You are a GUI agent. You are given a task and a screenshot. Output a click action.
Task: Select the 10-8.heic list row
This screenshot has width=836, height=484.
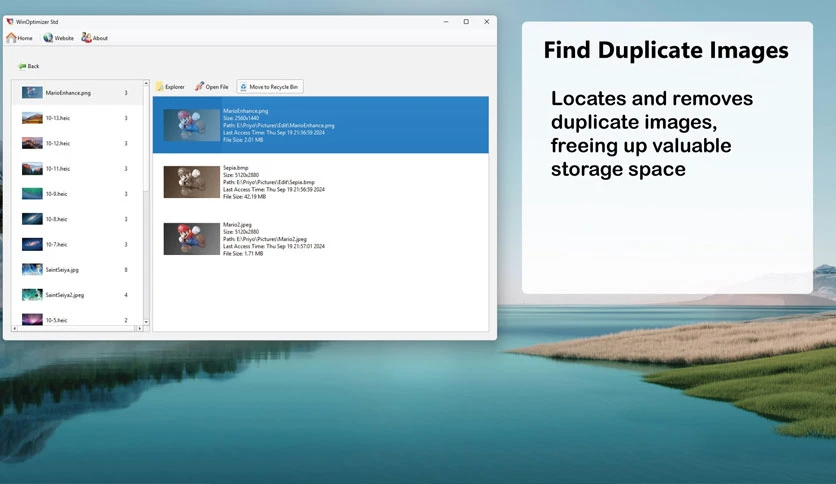pos(77,219)
